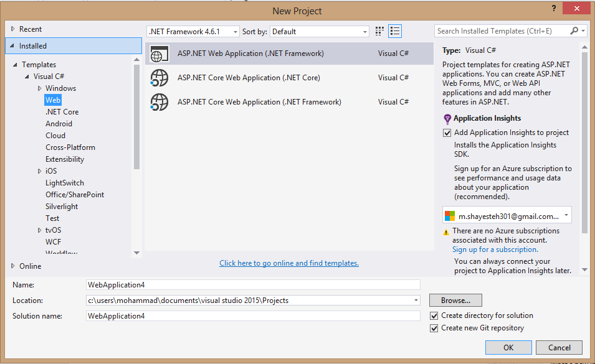Click the dialog help question mark icon
The image size is (595, 364).
point(553,9)
